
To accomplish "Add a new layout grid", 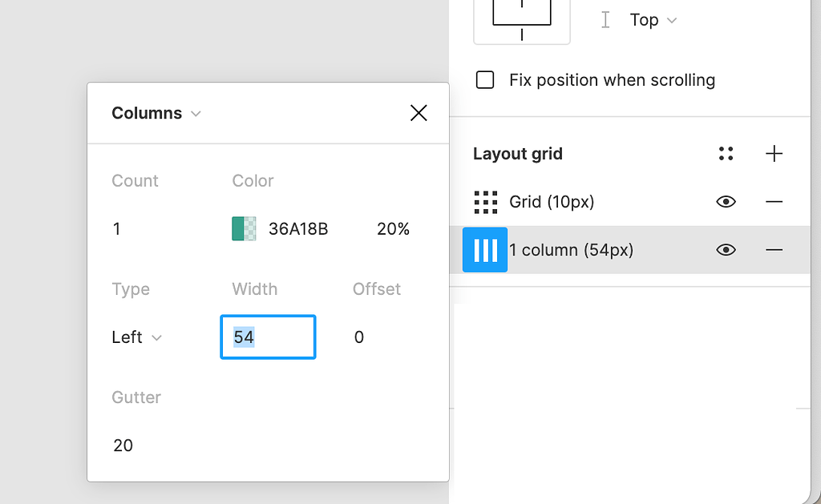I will click(774, 154).
